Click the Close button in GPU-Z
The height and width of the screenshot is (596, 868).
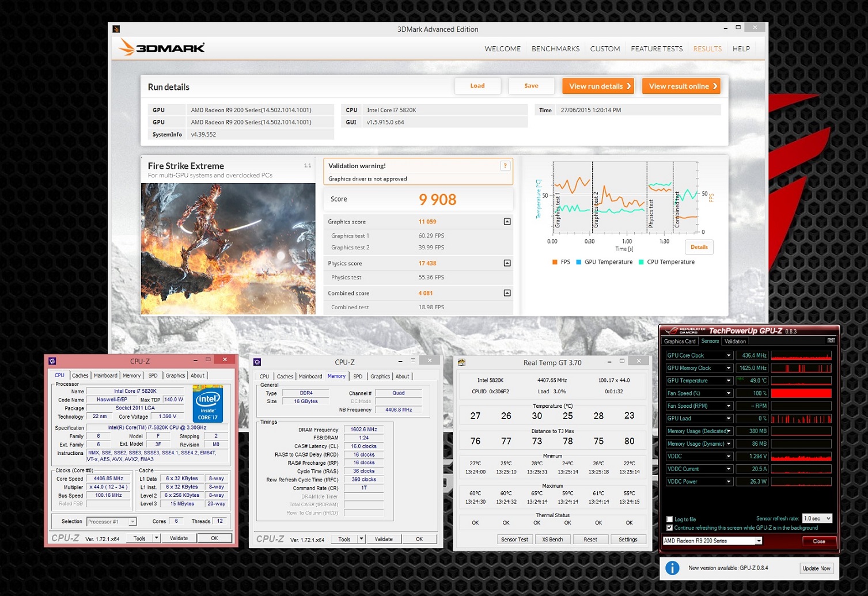click(x=818, y=541)
